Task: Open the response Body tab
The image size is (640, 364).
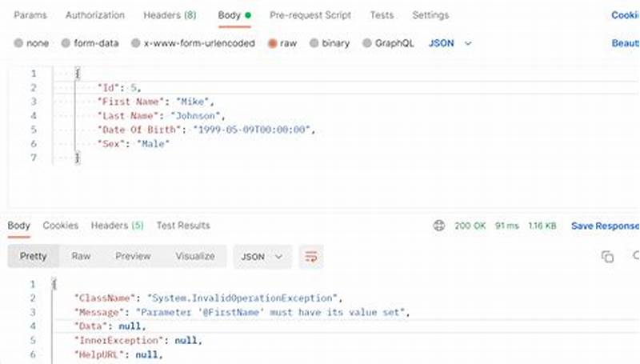Action: coord(18,226)
